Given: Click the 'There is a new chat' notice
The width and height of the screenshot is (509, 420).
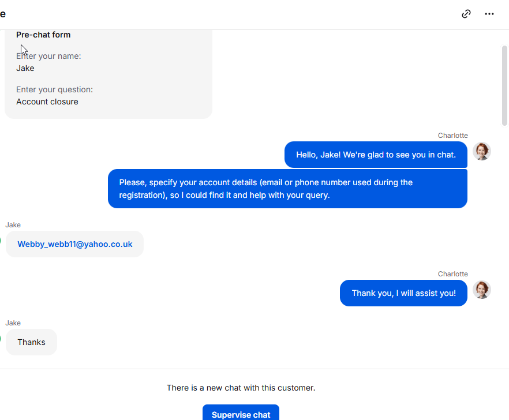Looking at the screenshot, I should [241, 388].
